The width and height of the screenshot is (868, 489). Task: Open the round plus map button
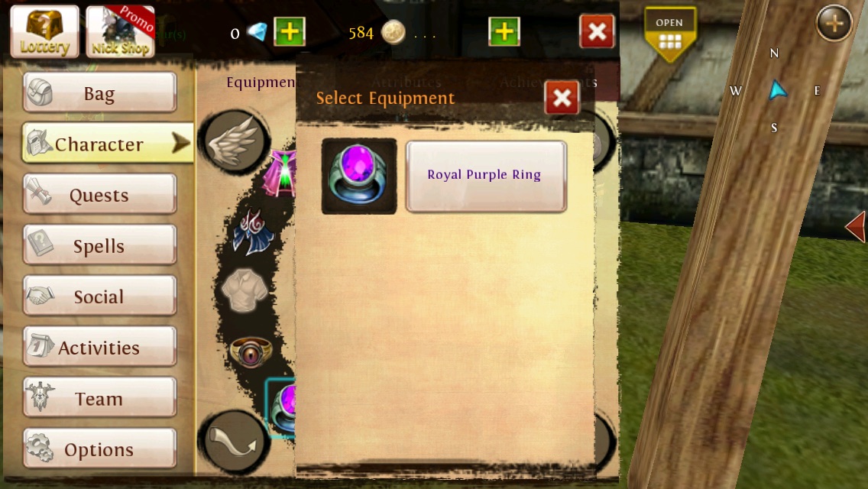834,23
